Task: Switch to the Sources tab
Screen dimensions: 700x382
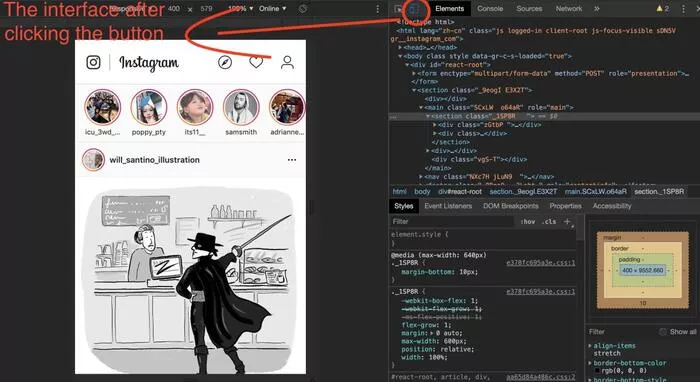Action: tap(529, 8)
